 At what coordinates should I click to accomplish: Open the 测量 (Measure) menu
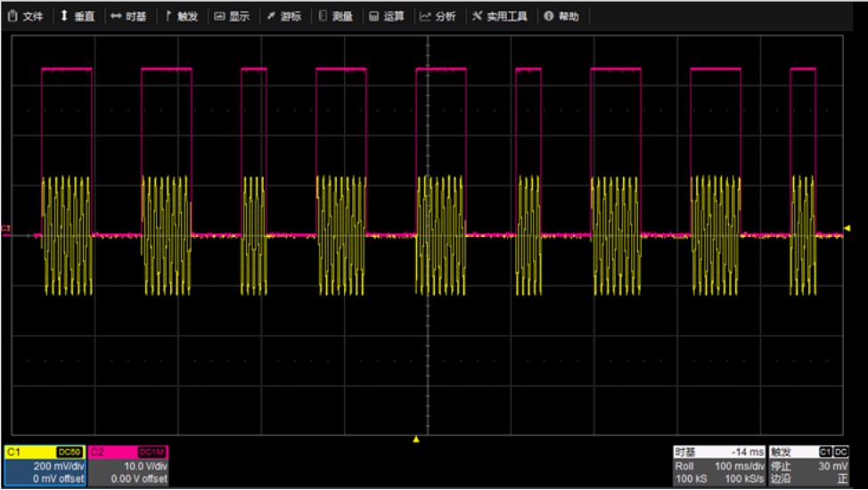336,16
